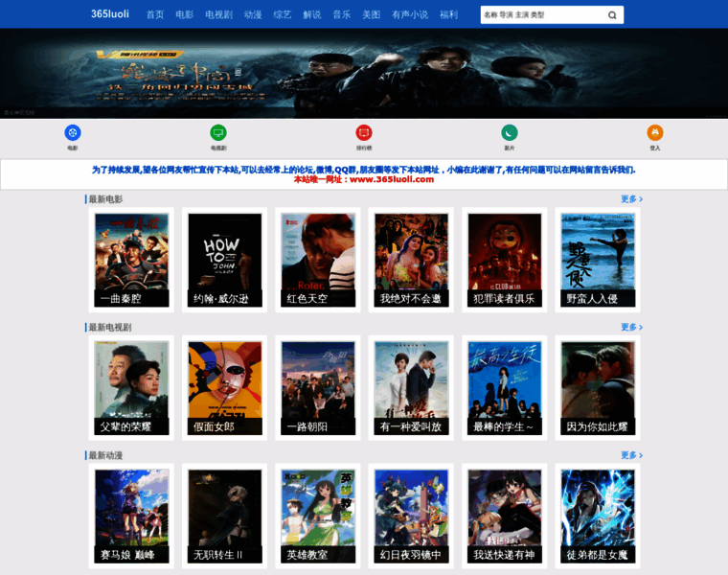Open the 一曲秦腔 movie poster
The width and height of the screenshot is (728, 575).
(131, 260)
